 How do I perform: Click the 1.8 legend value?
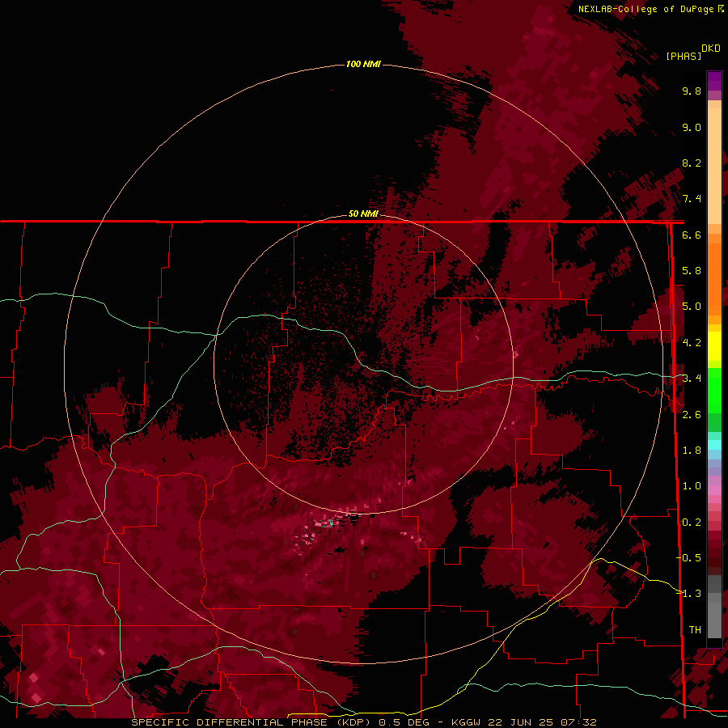pyautogui.click(x=692, y=451)
